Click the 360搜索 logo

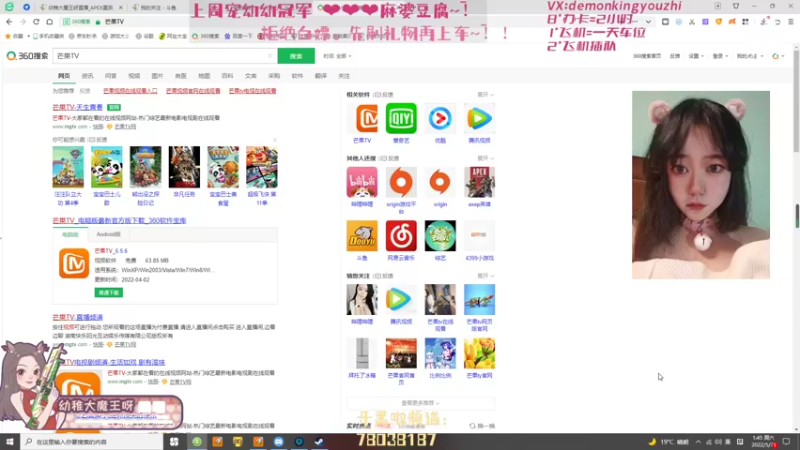[x=27, y=56]
